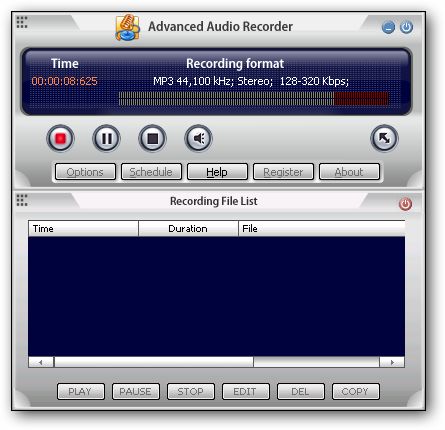445x430 pixels.
Task: Open the About dialog
Action: click(x=349, y=172)
